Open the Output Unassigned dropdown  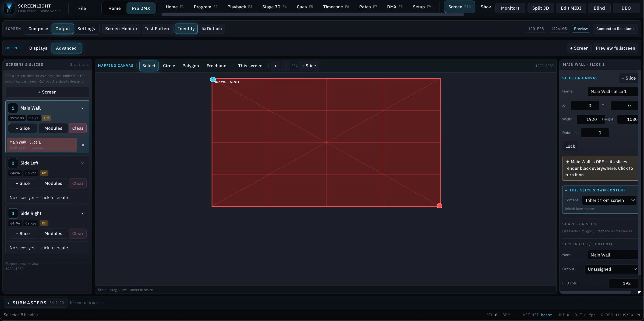pos(611,269)
